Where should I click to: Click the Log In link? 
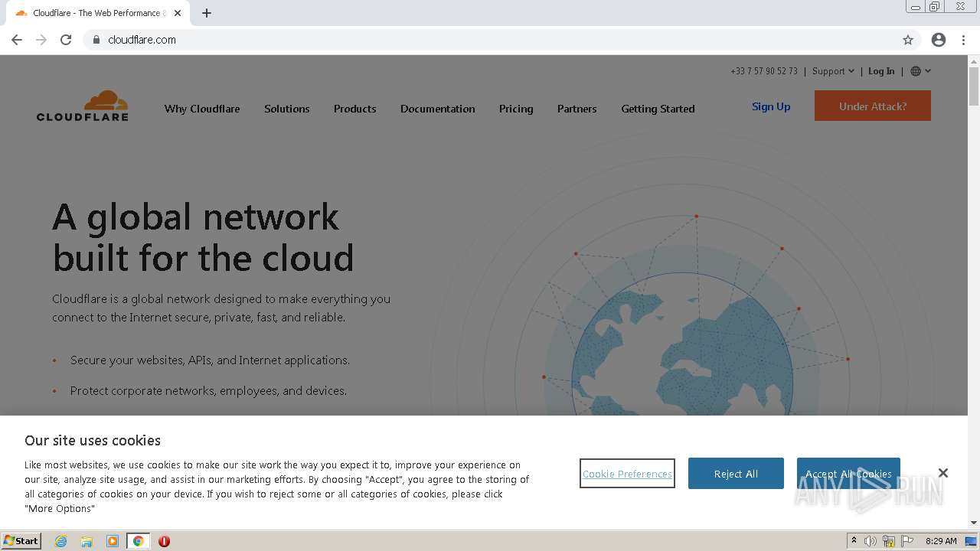(x=881, y=71)
